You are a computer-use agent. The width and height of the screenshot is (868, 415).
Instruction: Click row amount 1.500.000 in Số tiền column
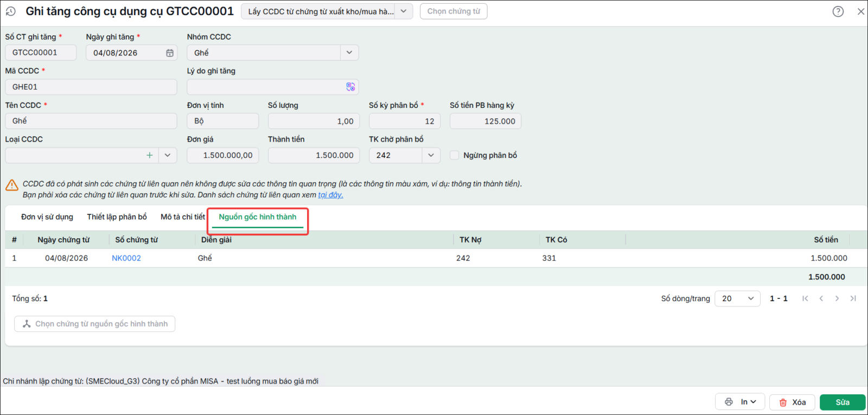coord(829,258)
